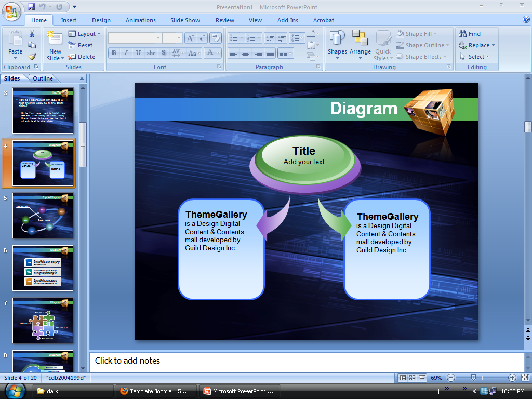
Task: Open Paragraph dialog launcher
Action: coord(318,67)
